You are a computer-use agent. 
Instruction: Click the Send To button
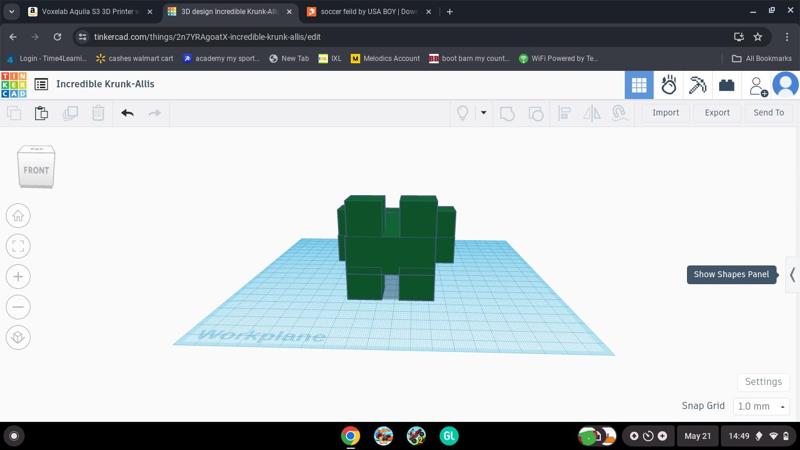point(768,113)
